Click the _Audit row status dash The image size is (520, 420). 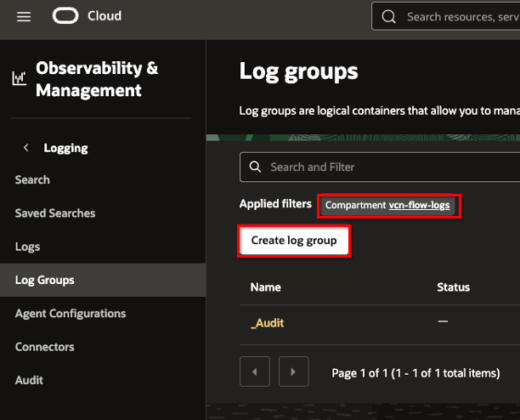pos(443,321)
